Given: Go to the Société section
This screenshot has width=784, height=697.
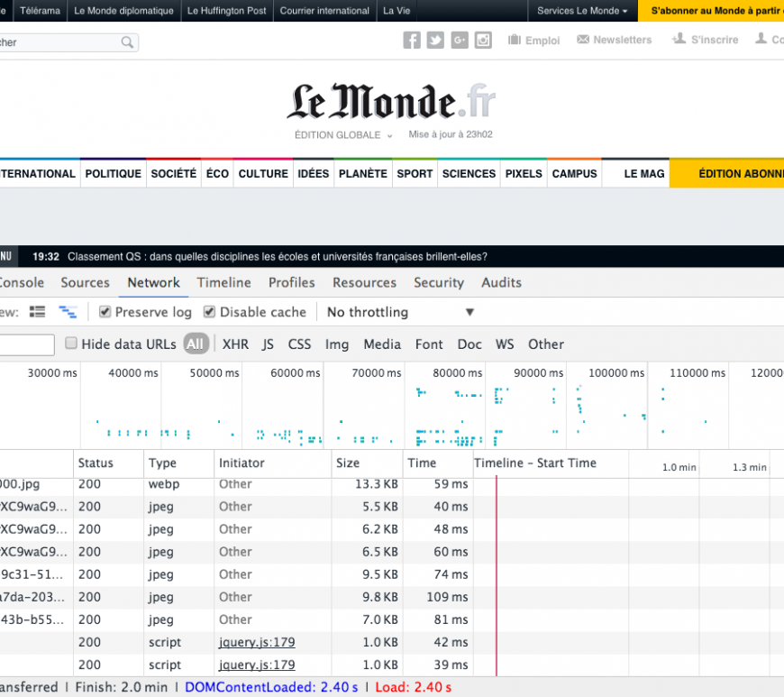Looking at the screenshot, I should (x=174, y=174).
